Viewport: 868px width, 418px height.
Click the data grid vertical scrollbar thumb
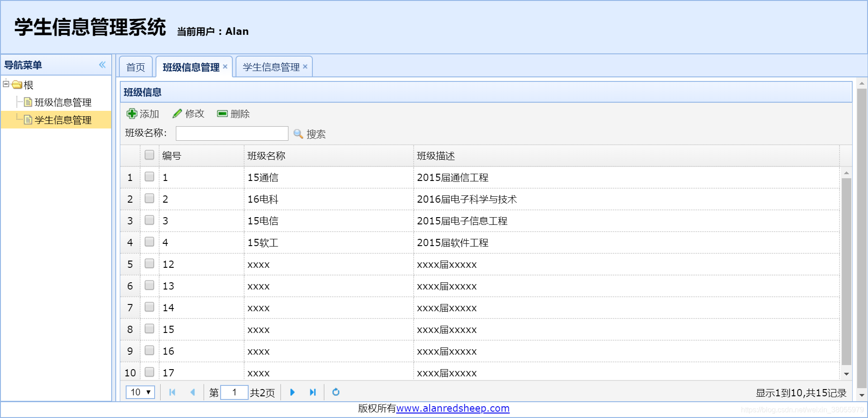(x=846, y=271)
